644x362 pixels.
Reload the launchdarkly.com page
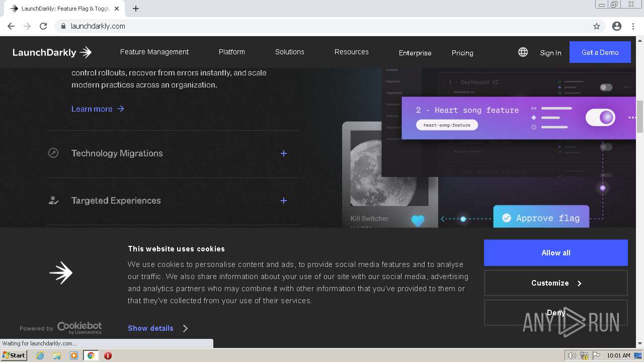[x=43, y=26]
